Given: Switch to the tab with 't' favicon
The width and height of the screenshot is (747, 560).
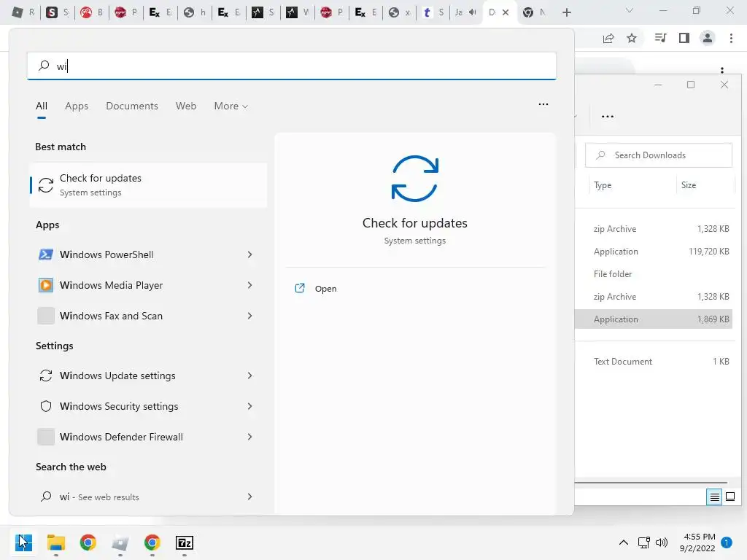Looking at the screenshot, I should click(433, 12).
